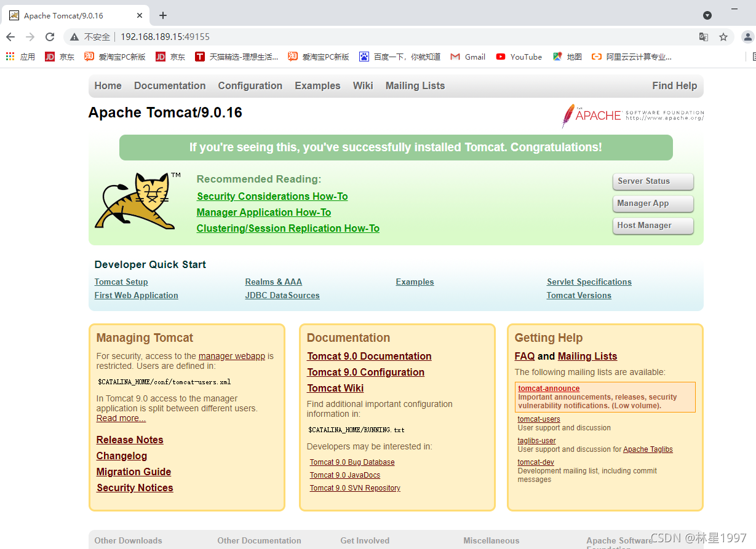Viewport: 756px width, 549px height.
Task: Open the Tomcat Wiki link
Action: [335, 388]
